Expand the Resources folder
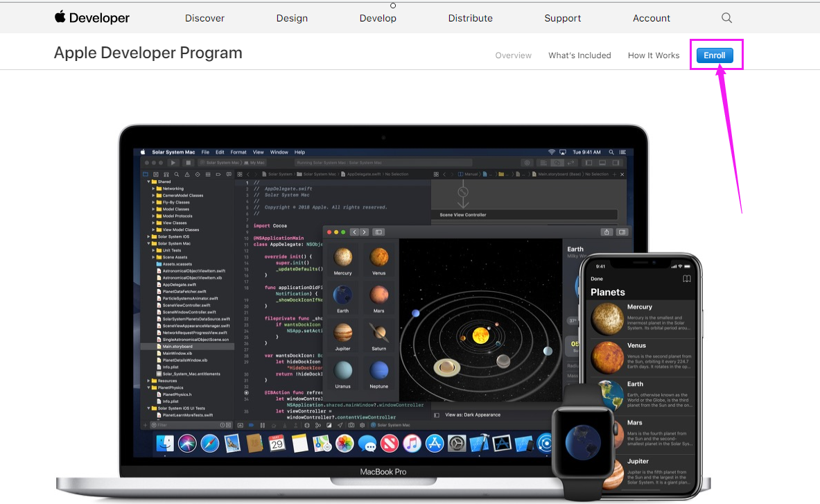The height and width of the screenshot is (504, 820). (148, 381)
